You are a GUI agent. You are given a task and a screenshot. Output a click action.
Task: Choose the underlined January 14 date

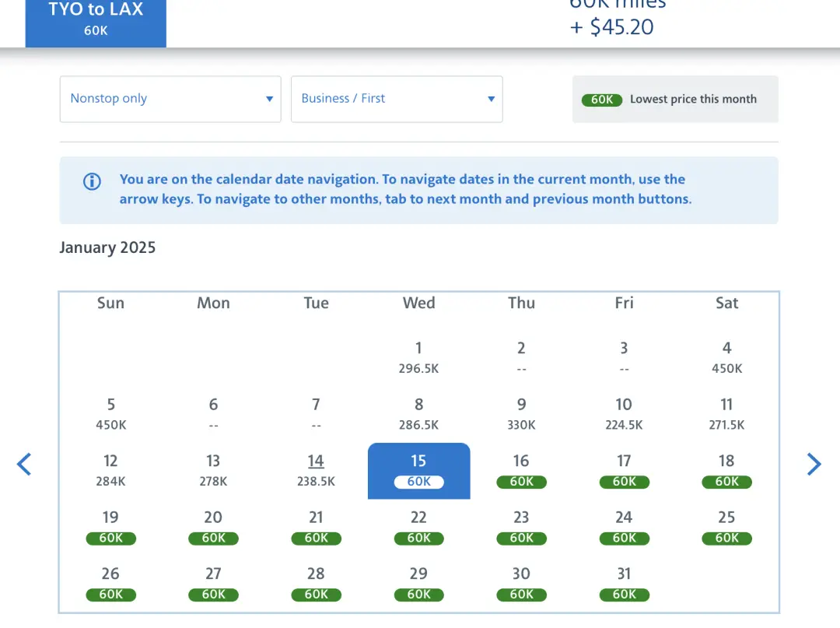(x=316, y=470)
